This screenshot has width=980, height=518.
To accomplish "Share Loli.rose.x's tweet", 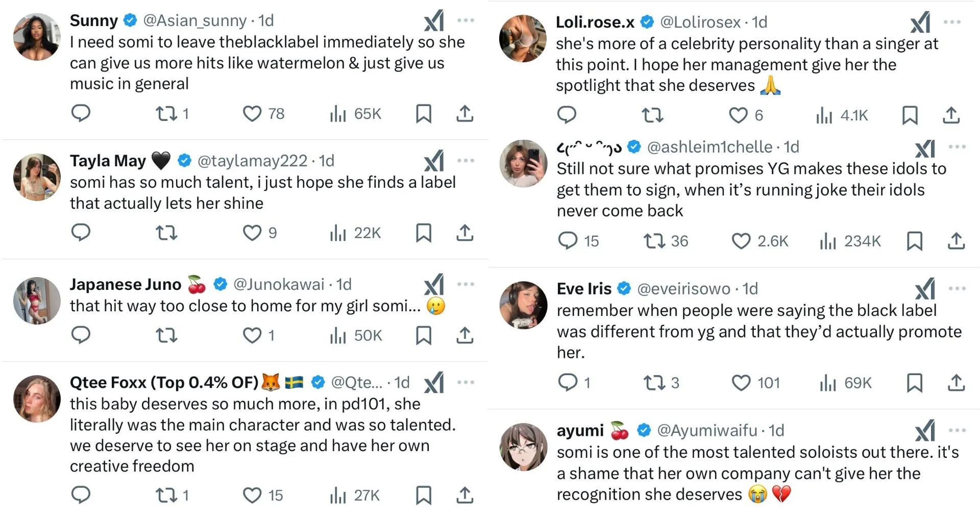I will (951, 115).
